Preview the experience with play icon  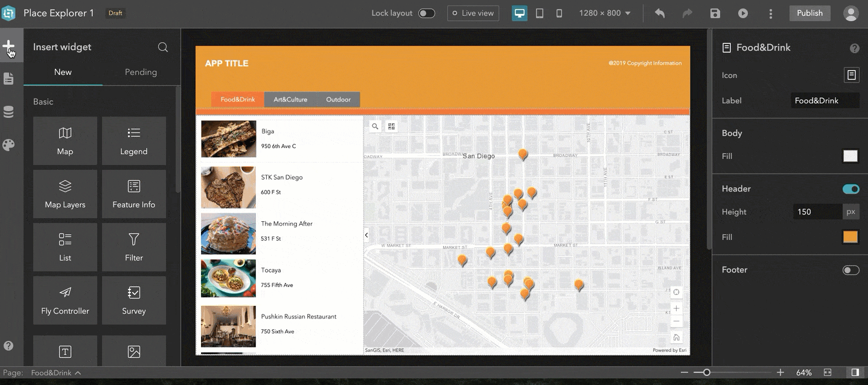click(x=743, y=13)
